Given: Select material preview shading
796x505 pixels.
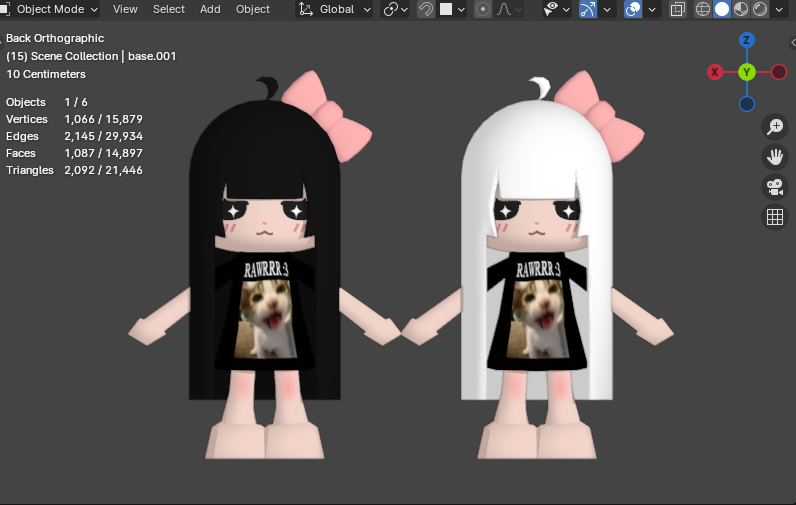Looking at the screenshot, I should [741, 9].
